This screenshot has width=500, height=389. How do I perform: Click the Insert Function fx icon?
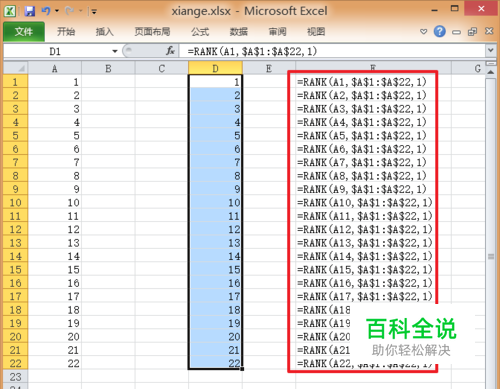tap(170, 51)
